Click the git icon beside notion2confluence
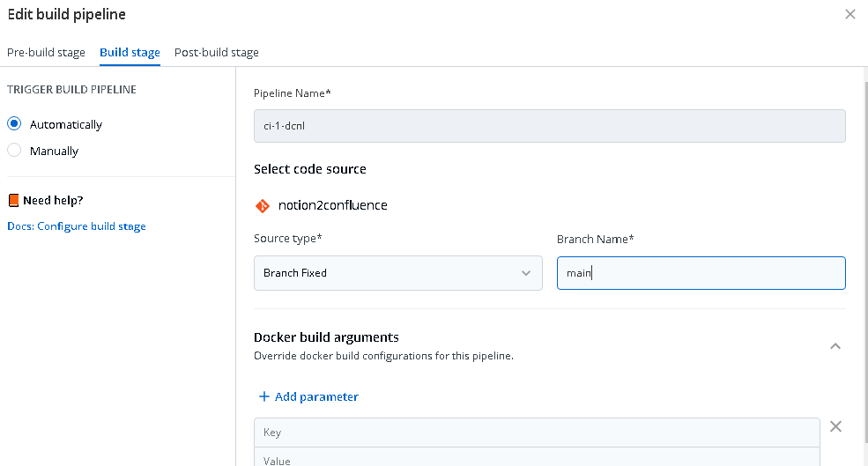The image size is (868, 466). pyautogui.click(x=262, y=205)
